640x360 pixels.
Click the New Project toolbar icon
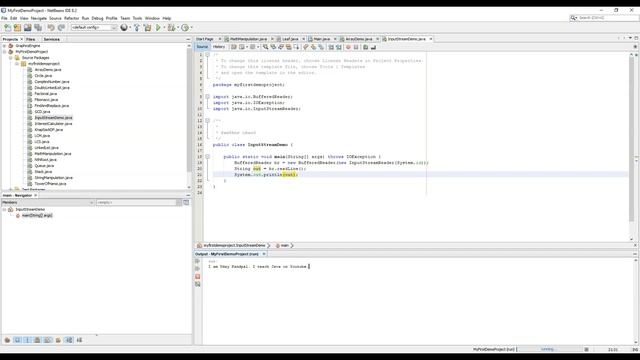[17, 27]
